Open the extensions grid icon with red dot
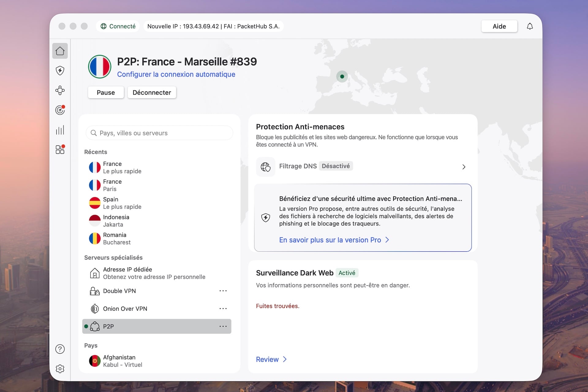The width and height of the screenshot is (588, 392). (x=60, y=149)
